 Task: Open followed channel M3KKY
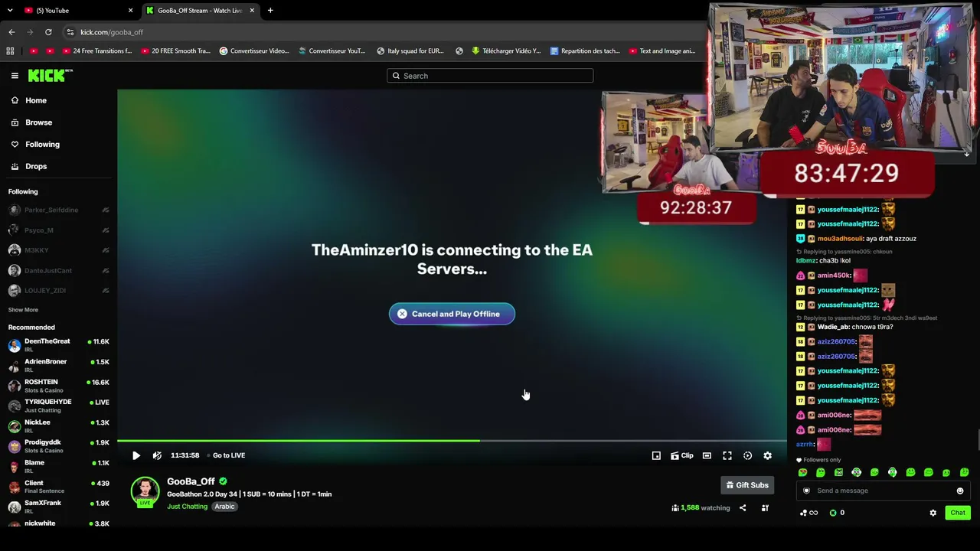click(58, 250)
